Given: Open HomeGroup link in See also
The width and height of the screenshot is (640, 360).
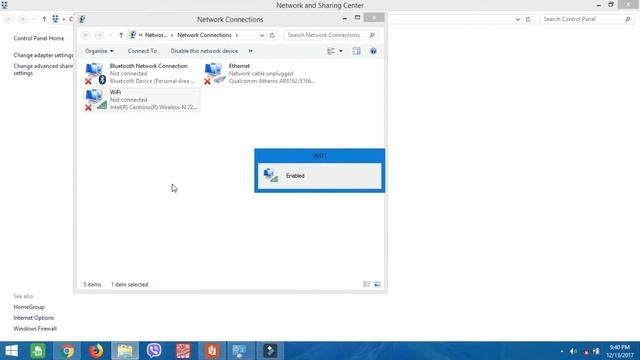Looking at the screenshot, I should [29, 307].
